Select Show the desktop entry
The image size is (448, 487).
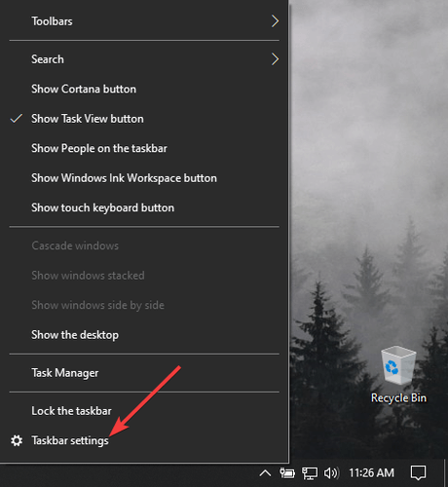coord(144,335)
